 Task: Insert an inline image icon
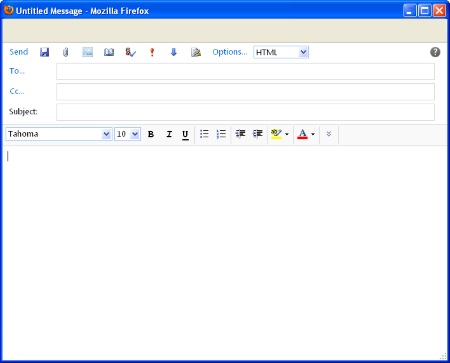[x=88, y=52]
